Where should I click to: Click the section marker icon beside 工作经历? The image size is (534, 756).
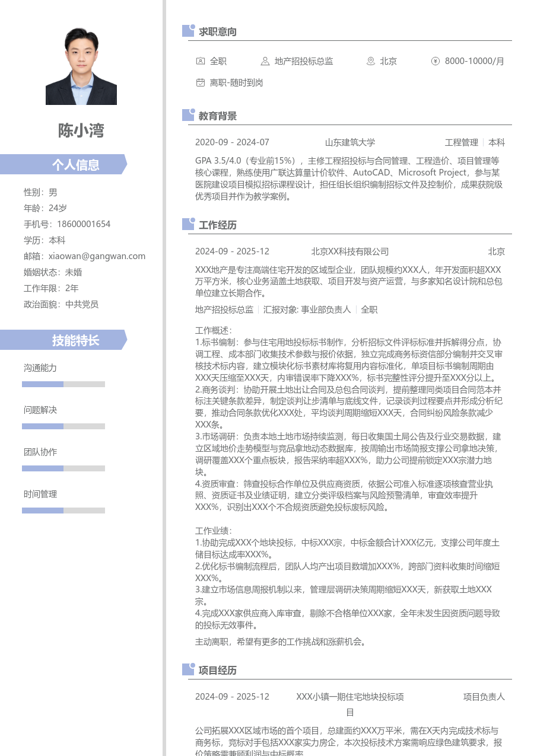point(189,224)
